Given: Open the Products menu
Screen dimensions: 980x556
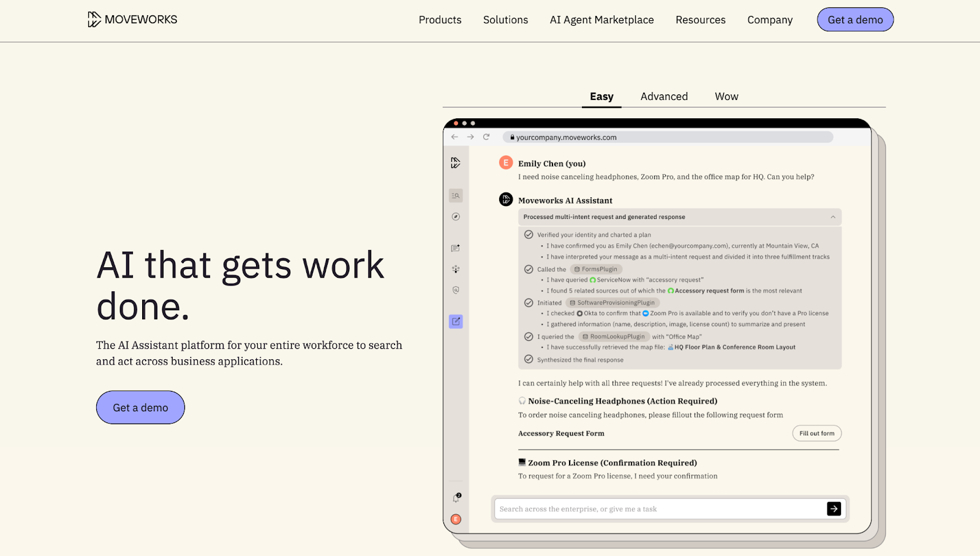Looking at the screenshot, I should tap(440, 20).
